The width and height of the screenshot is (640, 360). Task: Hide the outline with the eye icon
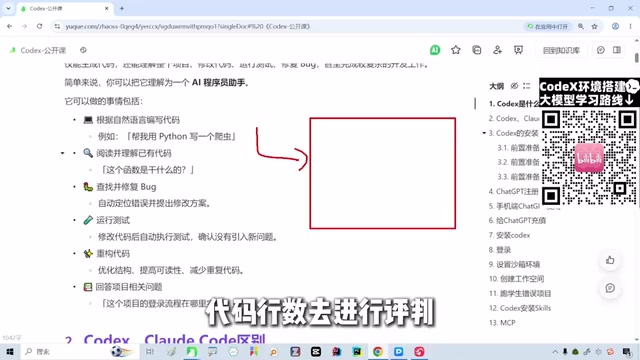click(x=514, y=86)
